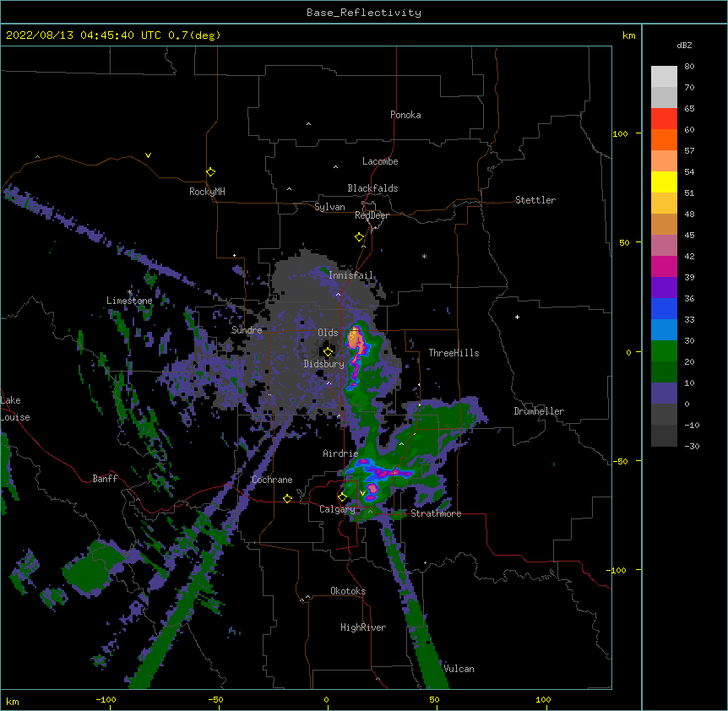The height and width of the screenshot is (711, 728).
Task: Click the Didsbury town label
Action: tap(323, 364)
